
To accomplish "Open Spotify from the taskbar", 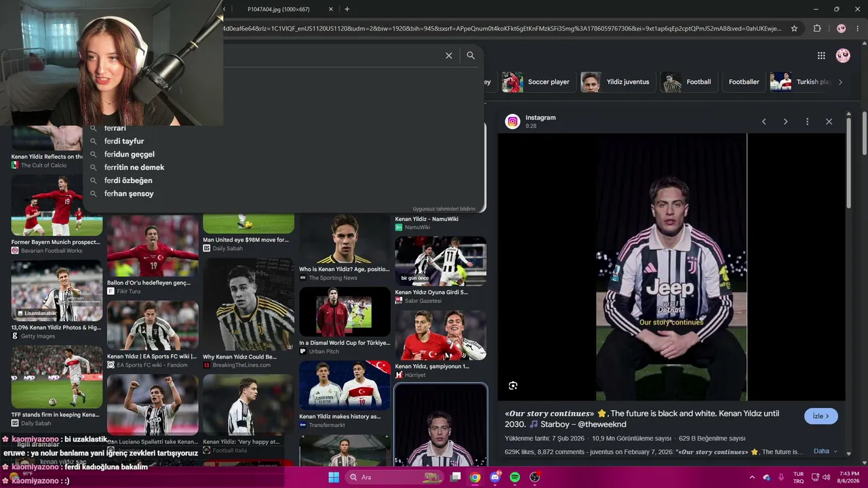I will (515, 477).
